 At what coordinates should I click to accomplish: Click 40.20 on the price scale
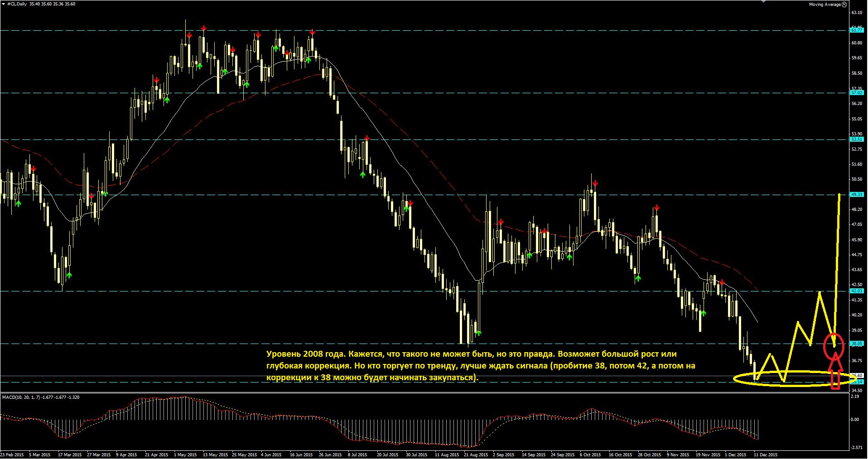point(857,315)
